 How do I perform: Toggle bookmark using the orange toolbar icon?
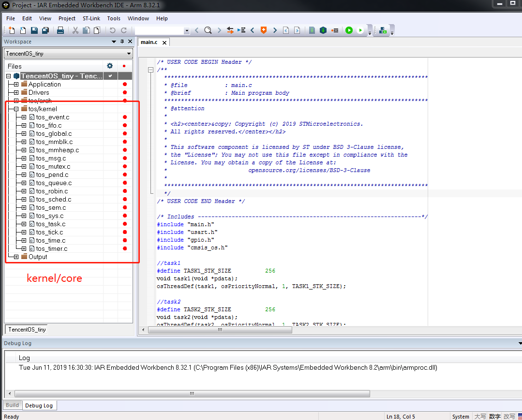[264, 30]
